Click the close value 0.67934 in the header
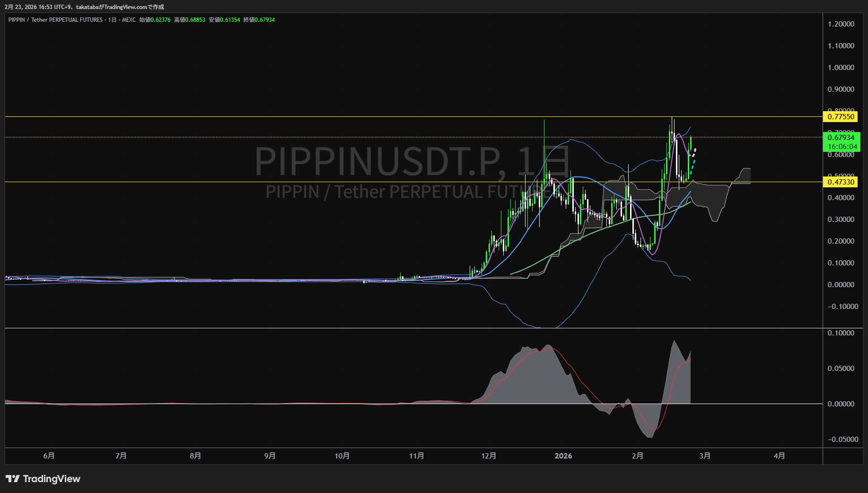The image size is (868, 493). (x=264, y=20)
